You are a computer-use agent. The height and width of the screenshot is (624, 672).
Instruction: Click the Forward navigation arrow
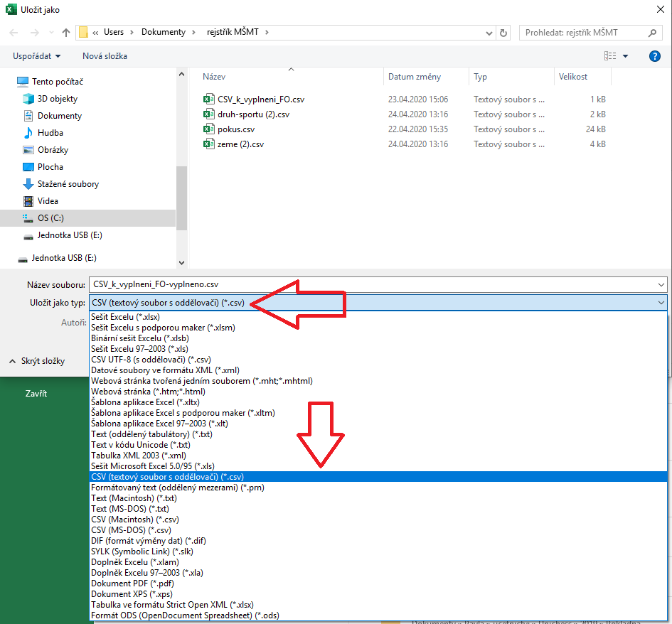coord(35,33)
